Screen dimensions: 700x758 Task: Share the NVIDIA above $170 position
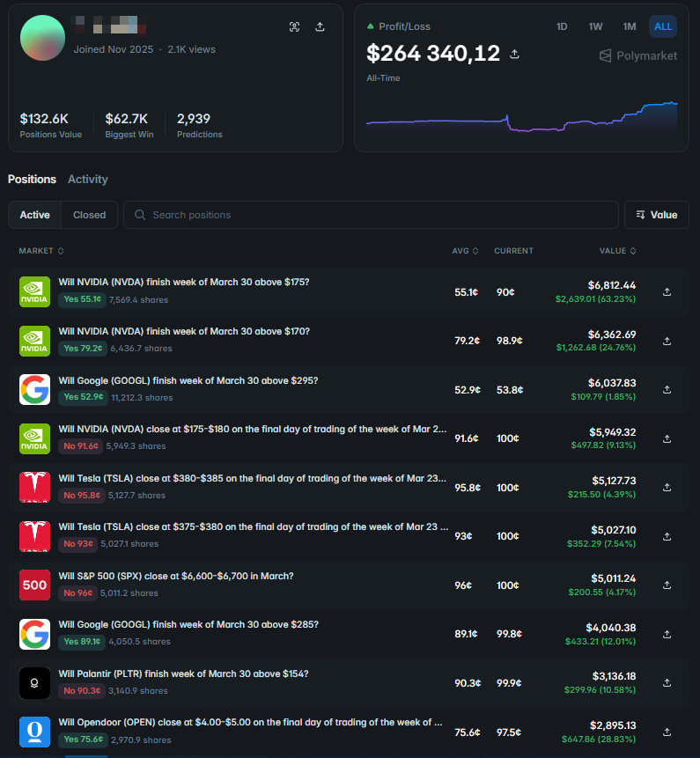[667, 342]
